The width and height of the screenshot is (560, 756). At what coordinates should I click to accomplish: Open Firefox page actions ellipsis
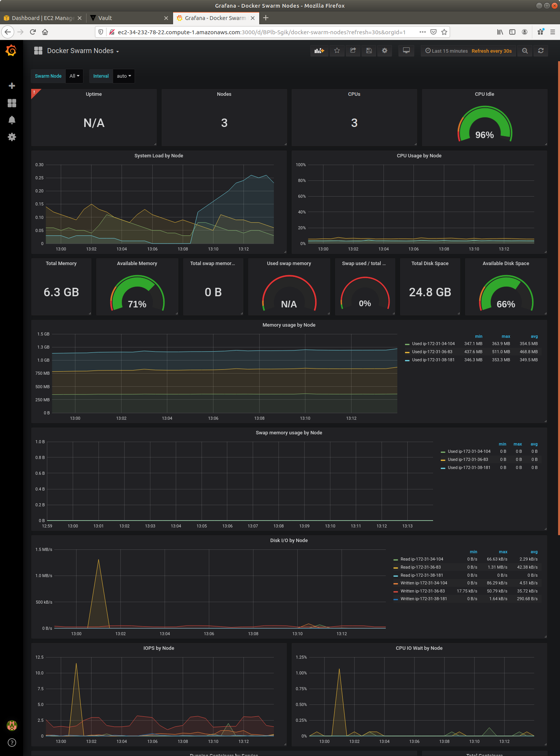423,32
